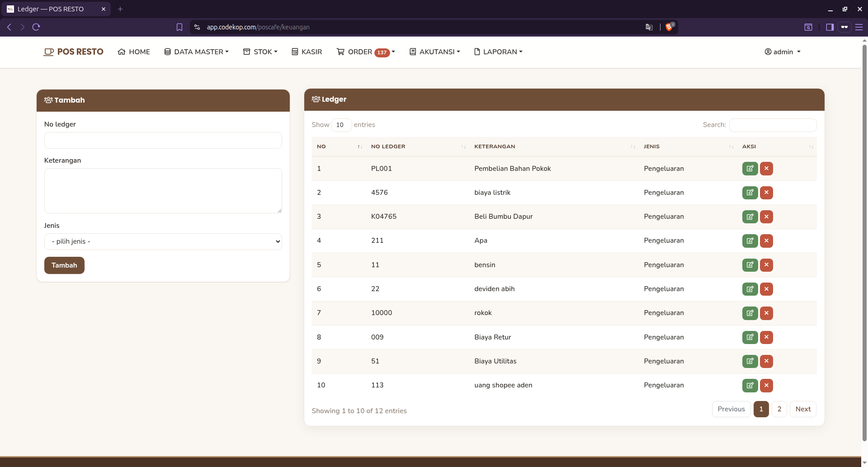
Task: Delete the bensin ledger row
Action: click(x=766, y=265)
